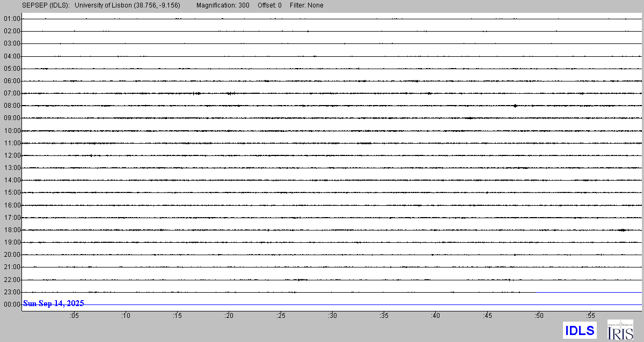Click the IRIS logo
Image resolution: width=644 pixels, height=342 pixels.
[x=620, y=330]
